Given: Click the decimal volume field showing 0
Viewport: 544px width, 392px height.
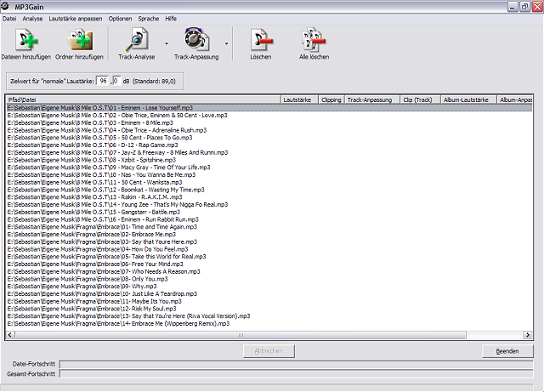Looking at the screenshot, I should 116,81.
